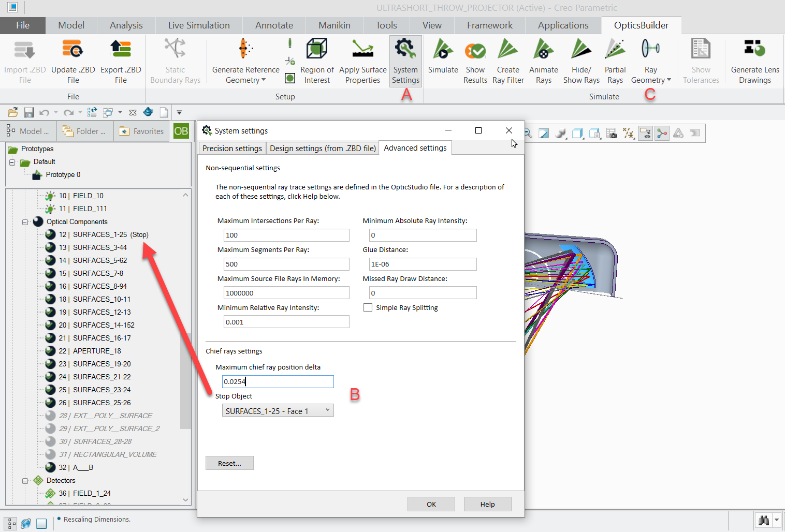The image size is (785, 532).
Task: Run the Simulate command
Action: (443, 56)
